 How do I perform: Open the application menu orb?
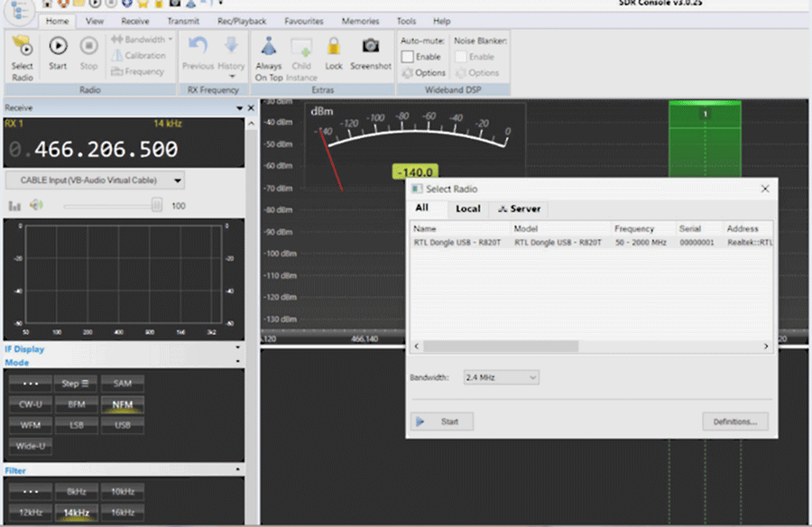point(19,11)
